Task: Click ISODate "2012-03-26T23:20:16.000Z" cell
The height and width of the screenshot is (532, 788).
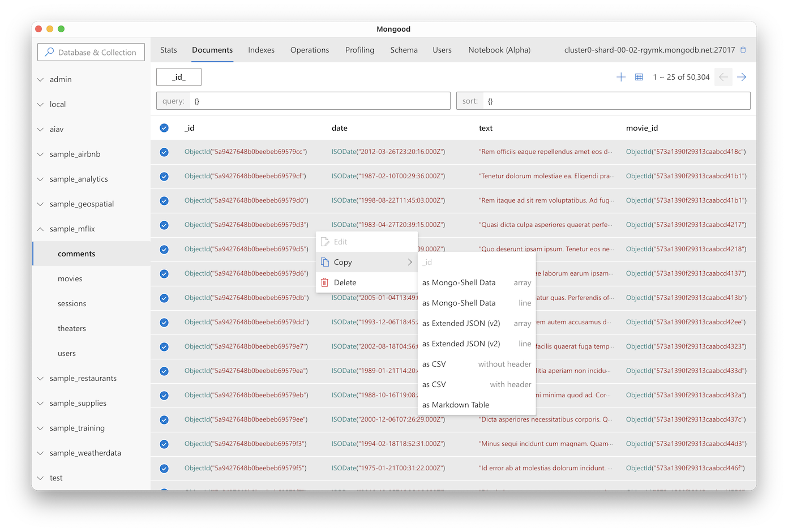Action: point(388,152)
